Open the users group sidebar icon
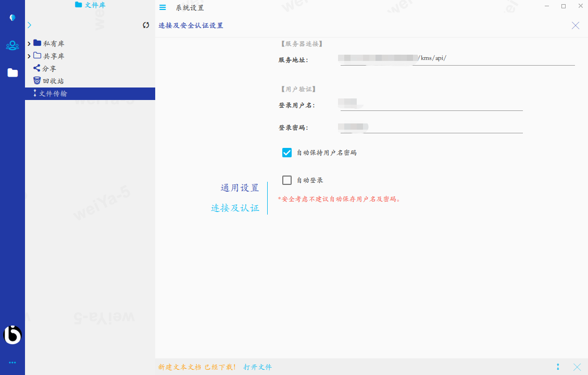 [12, 45]
